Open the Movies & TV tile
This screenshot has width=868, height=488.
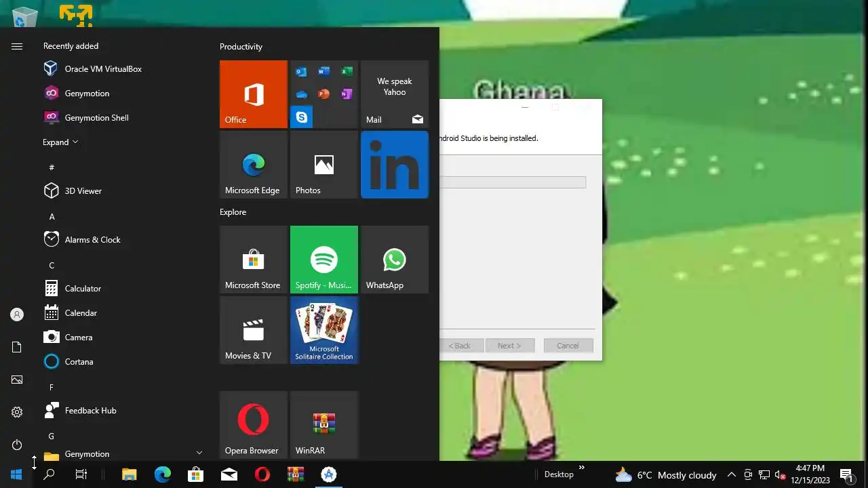click(x=254, y=330)
